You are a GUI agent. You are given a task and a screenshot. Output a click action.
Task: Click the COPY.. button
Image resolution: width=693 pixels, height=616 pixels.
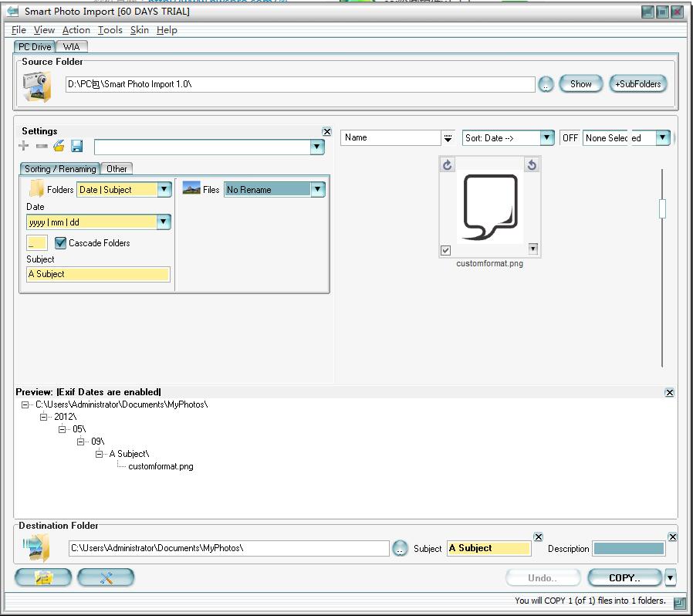click(624, 577)
